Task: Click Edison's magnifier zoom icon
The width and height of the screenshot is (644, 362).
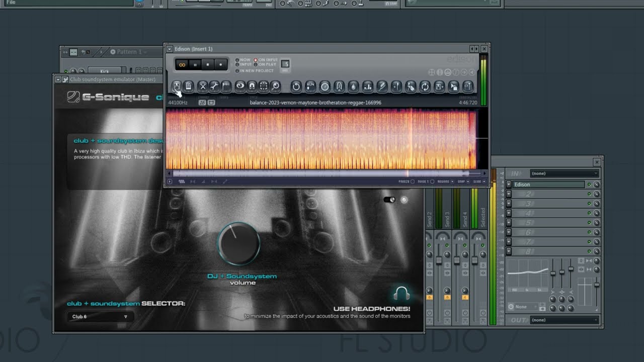Action: coord(275,86)
